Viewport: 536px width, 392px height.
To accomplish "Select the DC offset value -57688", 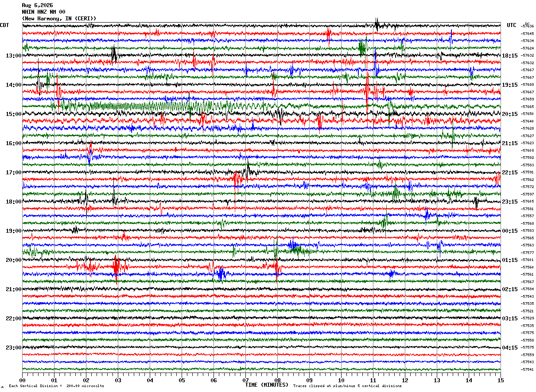I will [528, 85].
